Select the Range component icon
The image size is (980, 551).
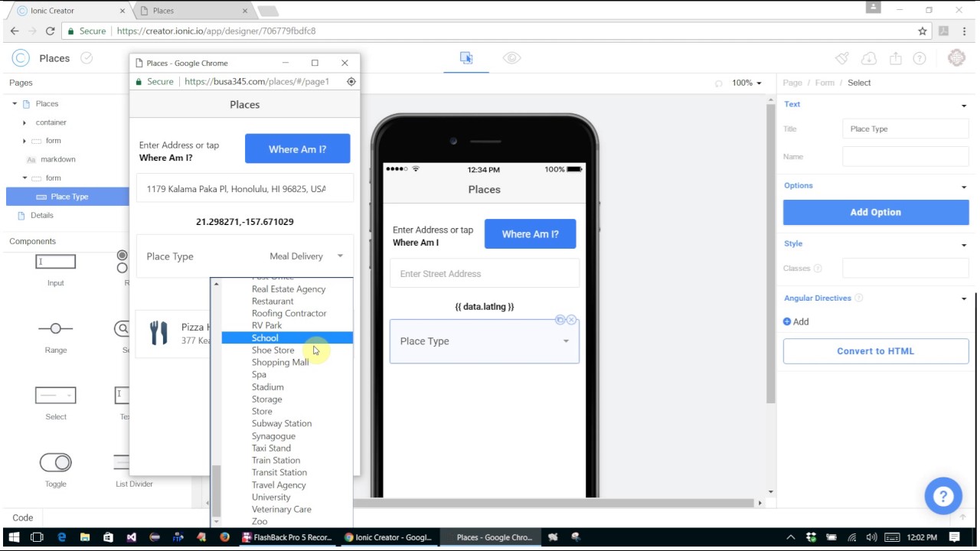coord(56,328)
